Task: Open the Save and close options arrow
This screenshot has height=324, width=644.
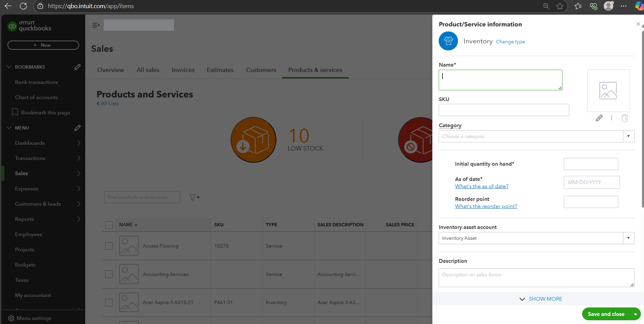Action: (636, 314)
